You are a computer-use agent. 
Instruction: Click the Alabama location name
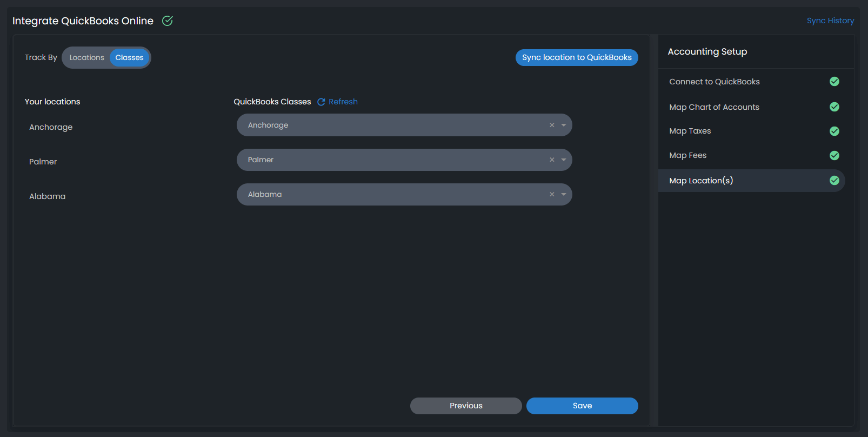click(47, 196)
